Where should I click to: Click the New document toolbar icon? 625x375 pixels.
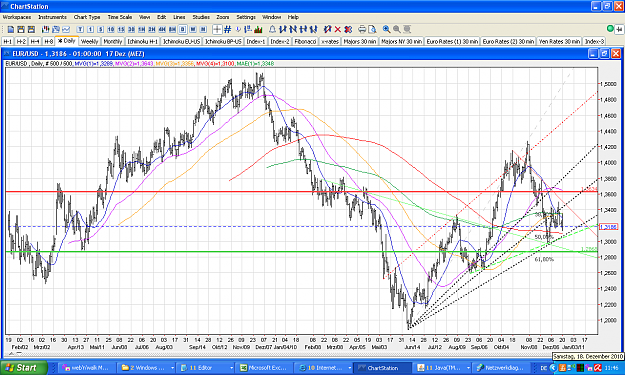pyautogui.click(x=11, y=29)
